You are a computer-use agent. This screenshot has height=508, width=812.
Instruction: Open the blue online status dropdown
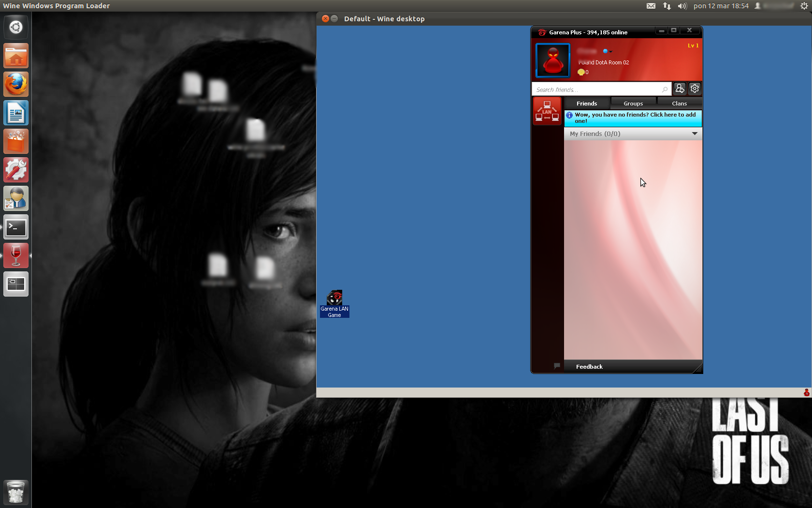coord(607,51)
